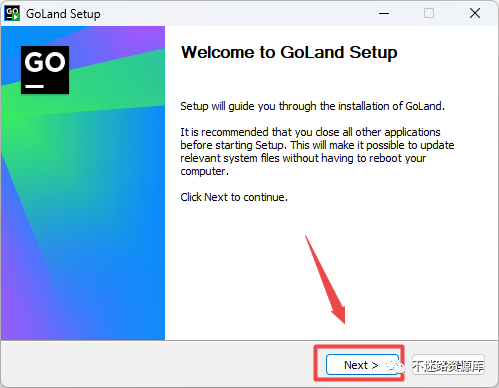Click the 'It is recommended' paragraph
The width and height of the screenshot is (499, 388).
click(x=317, y=152)
